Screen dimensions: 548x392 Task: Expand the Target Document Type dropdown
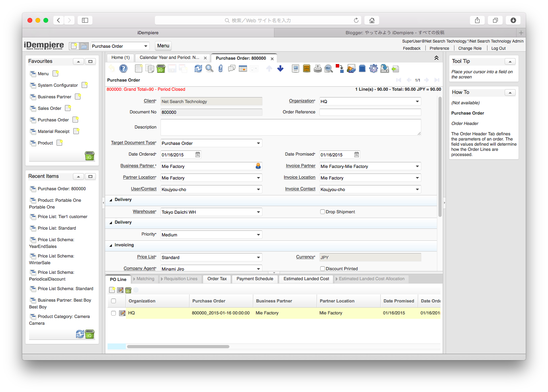point(258,143)
